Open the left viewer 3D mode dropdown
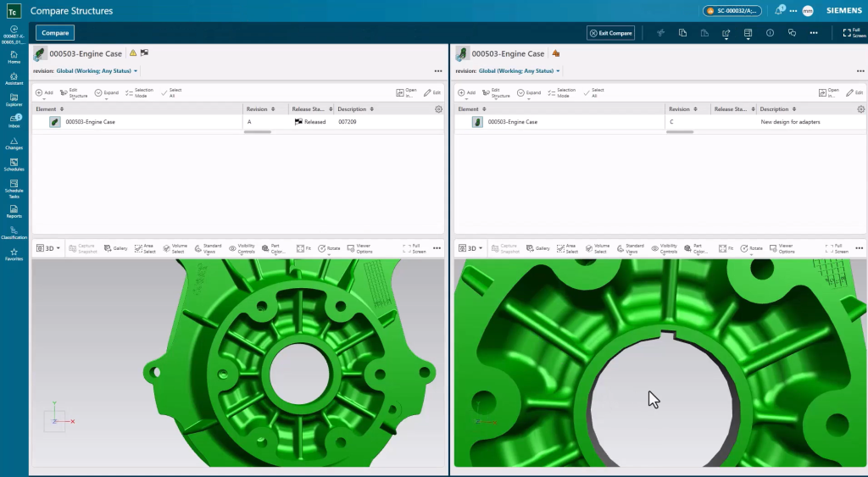The image size is (868, 477). (48, 248)
